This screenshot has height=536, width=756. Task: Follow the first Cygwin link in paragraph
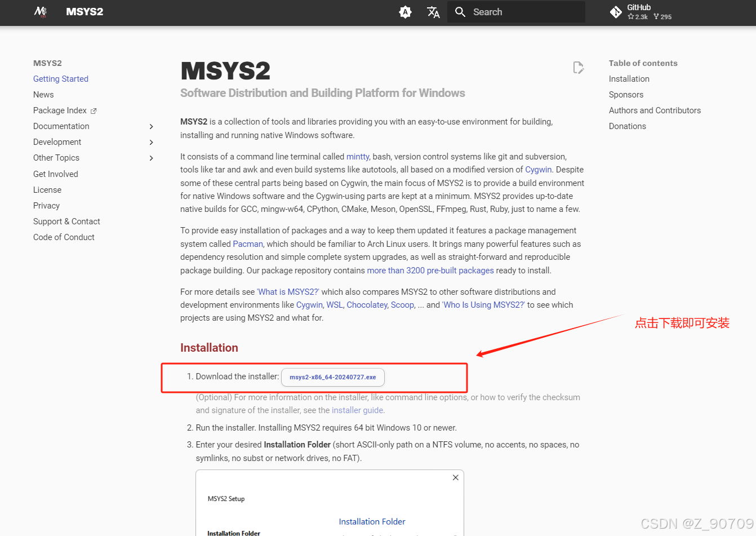(539, 170)
